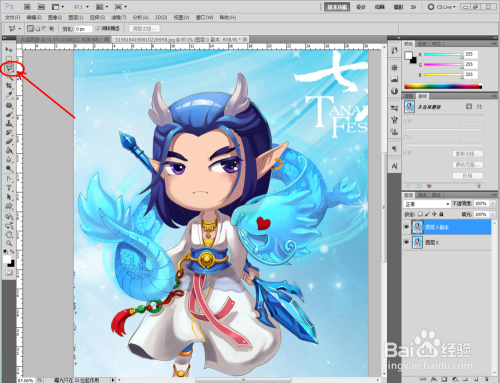500x383 pixels.
Task: Select the Eyedropper tool
Action: click(x=9, y=95)
